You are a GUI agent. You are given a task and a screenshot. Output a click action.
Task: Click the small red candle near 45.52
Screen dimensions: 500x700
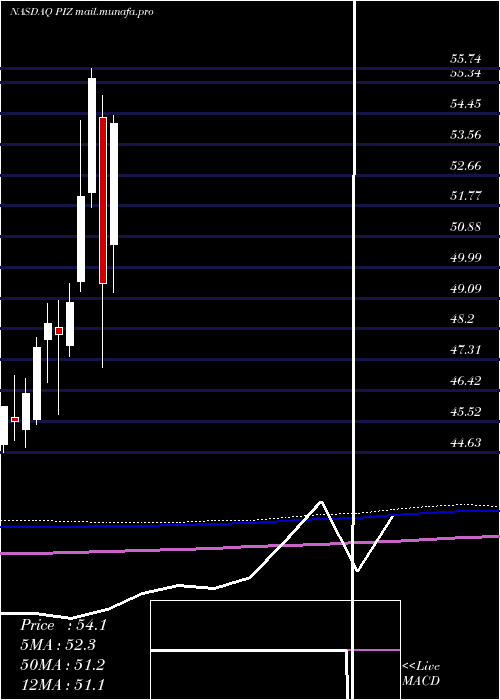point(15,419)
